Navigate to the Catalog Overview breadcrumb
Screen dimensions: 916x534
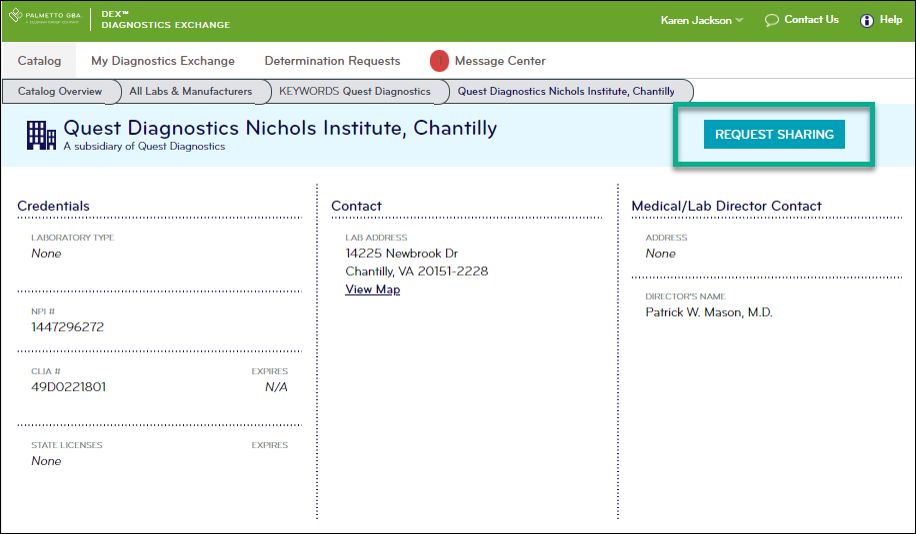[60, 92]
